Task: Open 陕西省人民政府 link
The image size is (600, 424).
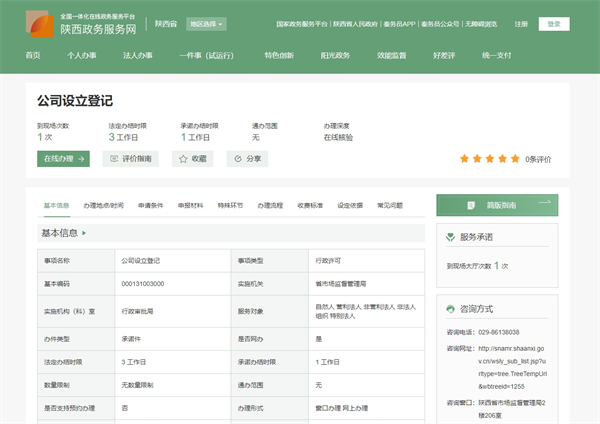Action: [x=355, y=24]
